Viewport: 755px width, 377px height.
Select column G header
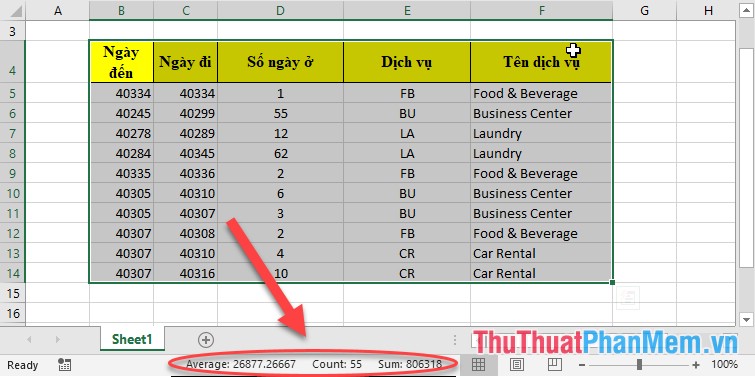[x=645, y=11]
